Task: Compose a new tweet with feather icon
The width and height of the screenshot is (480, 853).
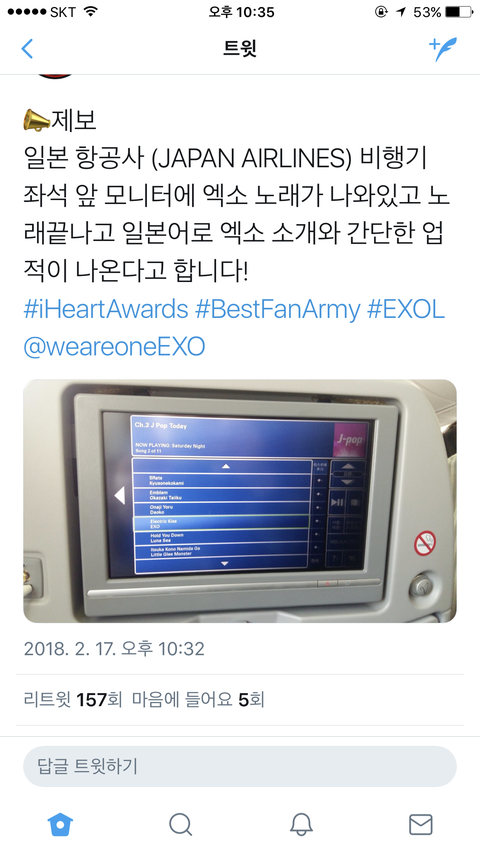Action: 443,49
